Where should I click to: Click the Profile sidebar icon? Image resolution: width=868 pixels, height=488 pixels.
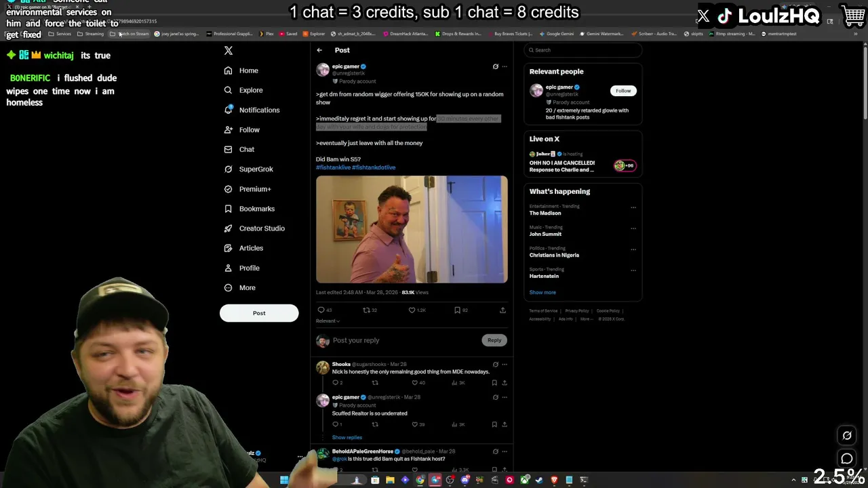(x=228, y=268)
